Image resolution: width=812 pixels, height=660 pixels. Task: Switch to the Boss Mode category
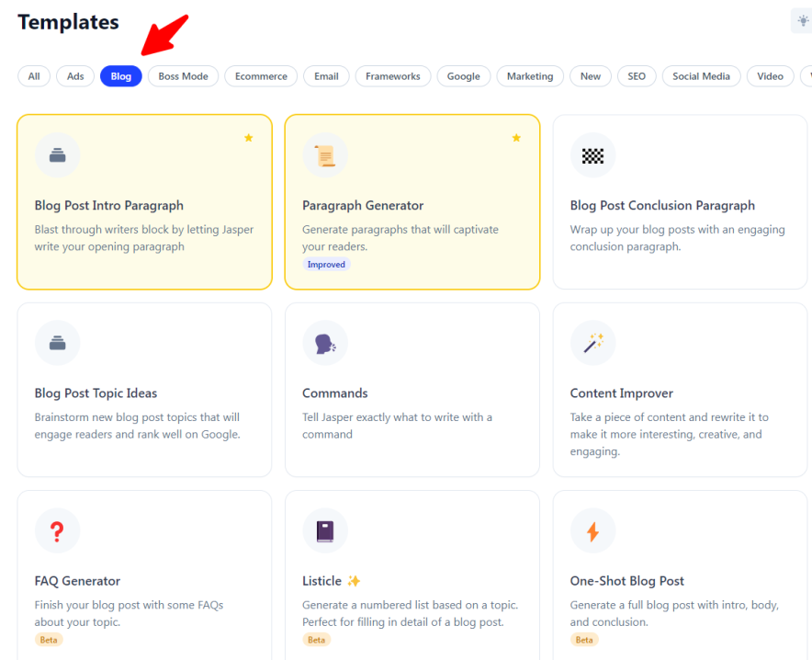183,76
